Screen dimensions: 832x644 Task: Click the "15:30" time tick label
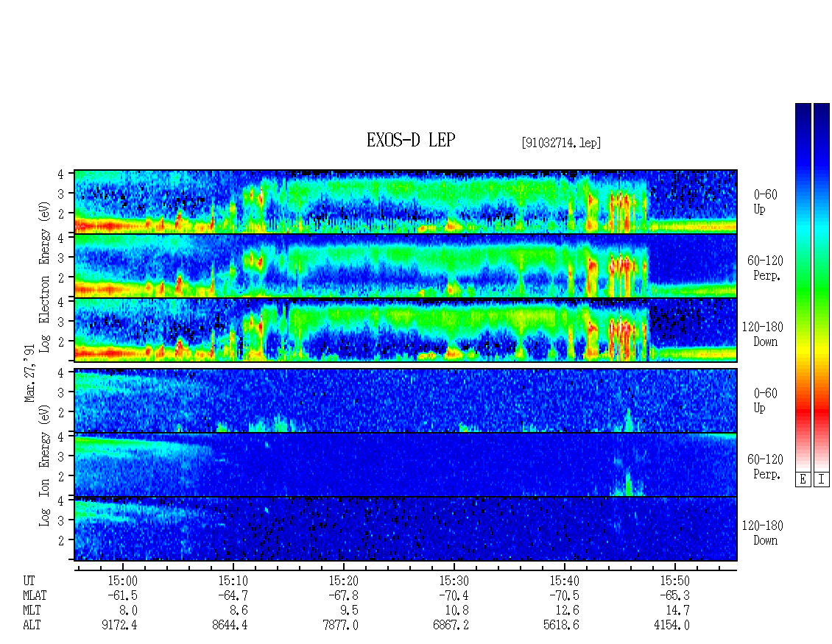coord(454,581)
